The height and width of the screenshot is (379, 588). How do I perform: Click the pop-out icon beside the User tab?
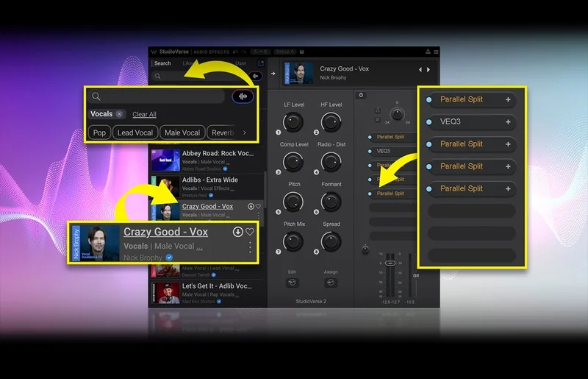point(261,63)
